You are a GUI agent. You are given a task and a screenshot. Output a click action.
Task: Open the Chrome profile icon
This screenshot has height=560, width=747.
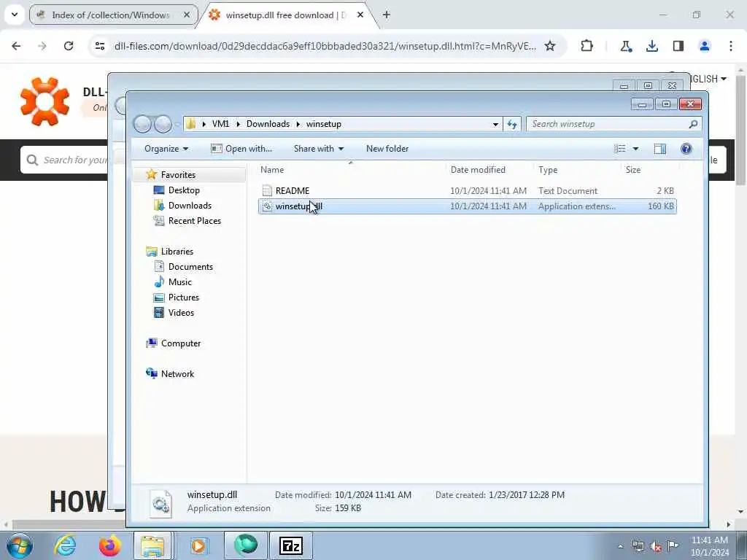(705, 46)
